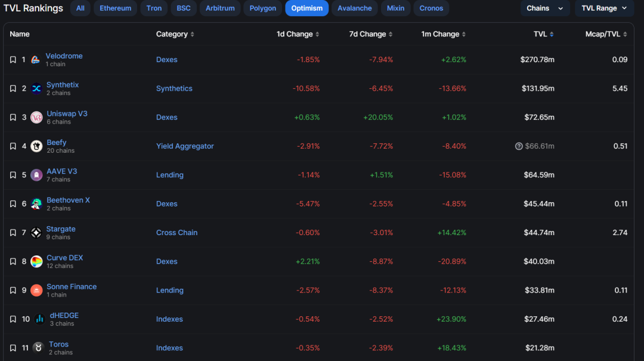Switch to the Polygon chain tab
This screenshot has width=644, height=361.
pos(263,8)
